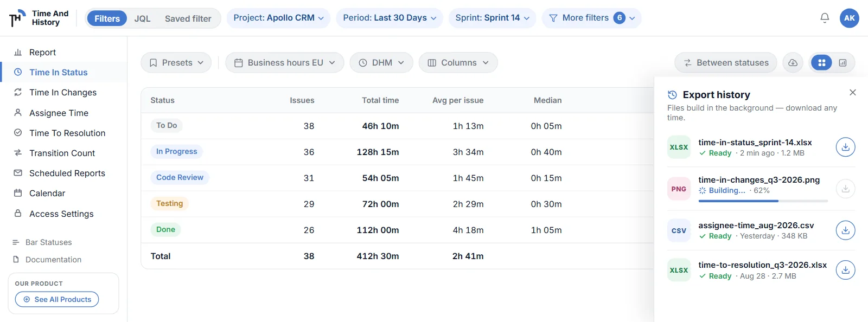868x322 pixels.
Task: Sort by the Issues column header
Action: [x=302, y=100]
